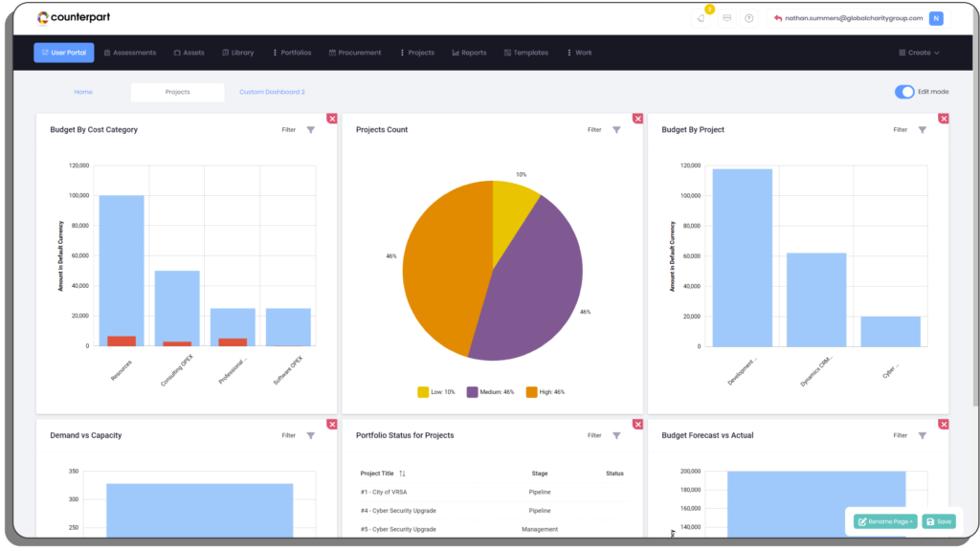The width and height of the screenshot is (980, 551).
Task: Go to the Home dashboard page
Action: pyautogui.click(x=84, y=91)
